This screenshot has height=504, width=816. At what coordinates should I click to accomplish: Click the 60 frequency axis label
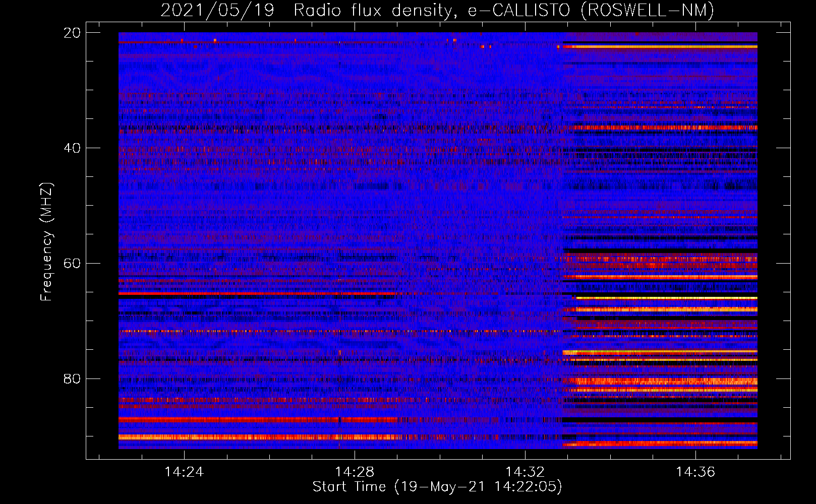72,263
